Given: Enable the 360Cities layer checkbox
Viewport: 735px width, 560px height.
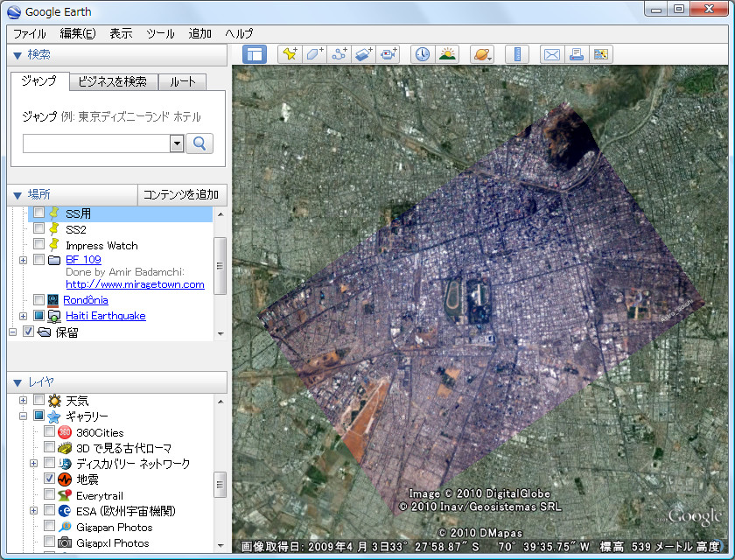Looking at the screenshot, I should [x=50, y=432].
